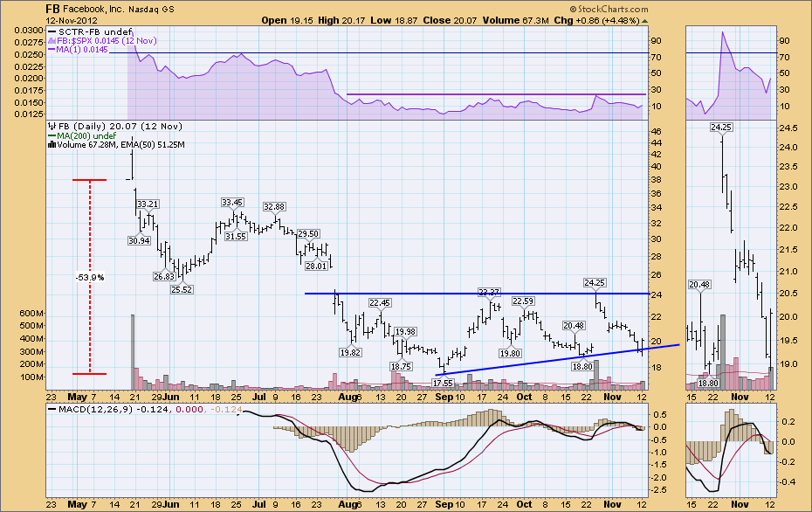Click the High 20.17 value in header
This screenshot has height=512, width=812.
(x=341, y=20)
